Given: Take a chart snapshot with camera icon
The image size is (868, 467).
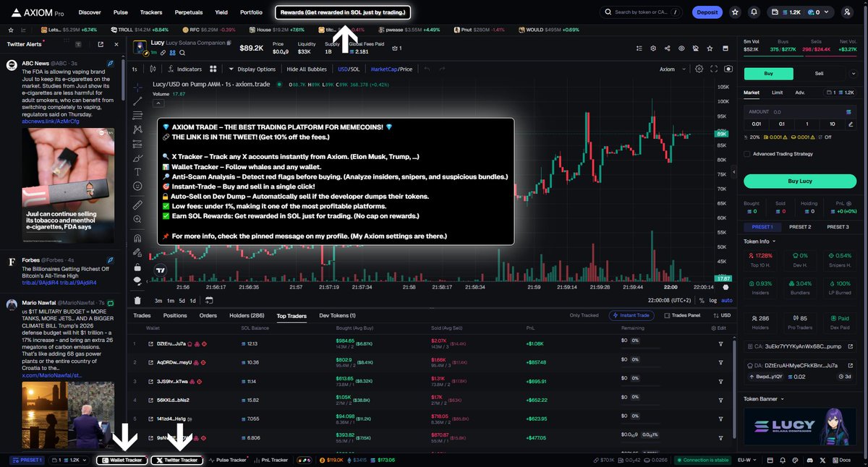Looking at the screenshot, I should [728, 69].
